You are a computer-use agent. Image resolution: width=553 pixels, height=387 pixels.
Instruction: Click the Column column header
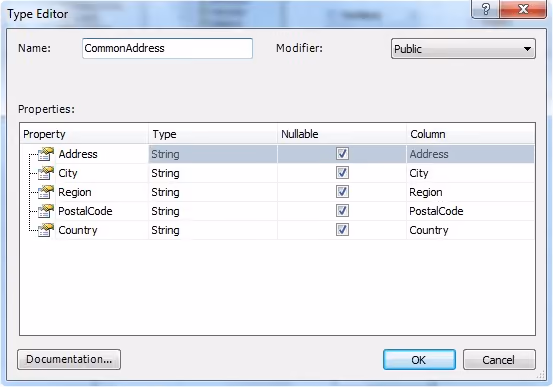point(471,134)
